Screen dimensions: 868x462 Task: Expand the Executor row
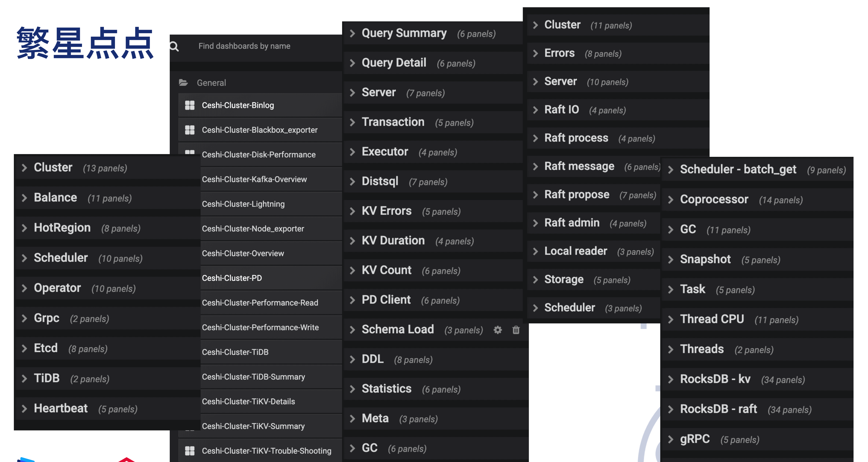(x=433, y=152)
